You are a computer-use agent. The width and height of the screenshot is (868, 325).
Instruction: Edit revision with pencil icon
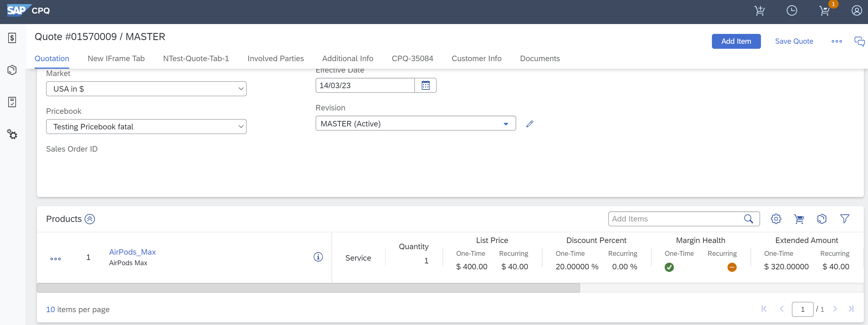[x=530, y=124]
